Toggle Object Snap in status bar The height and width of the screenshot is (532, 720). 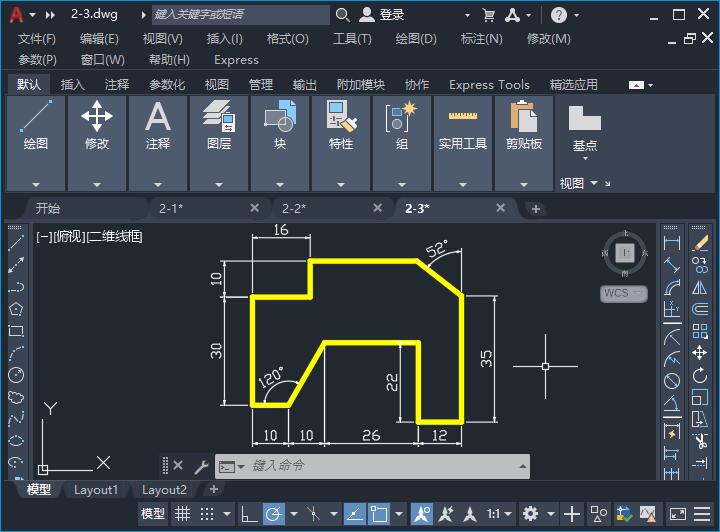[x=379, y=514]
